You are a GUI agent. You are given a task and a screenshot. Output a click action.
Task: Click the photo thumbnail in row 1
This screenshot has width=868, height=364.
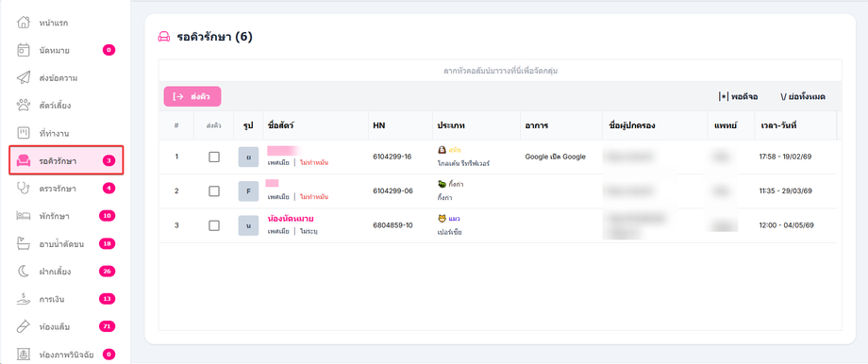248,157
